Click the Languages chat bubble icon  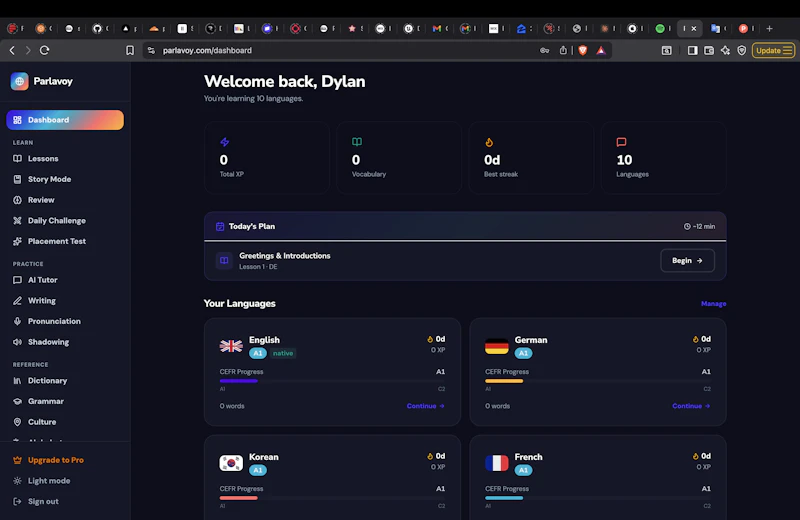click(621, 142)
